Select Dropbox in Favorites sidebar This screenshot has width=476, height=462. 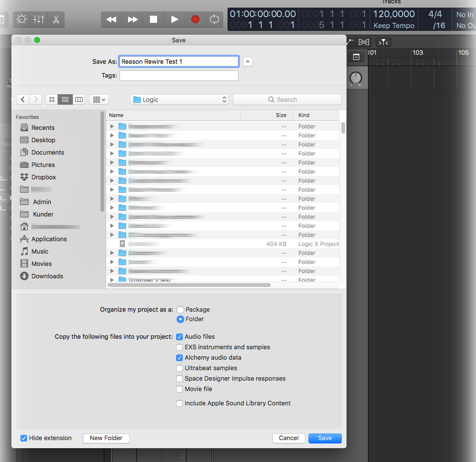43,177
